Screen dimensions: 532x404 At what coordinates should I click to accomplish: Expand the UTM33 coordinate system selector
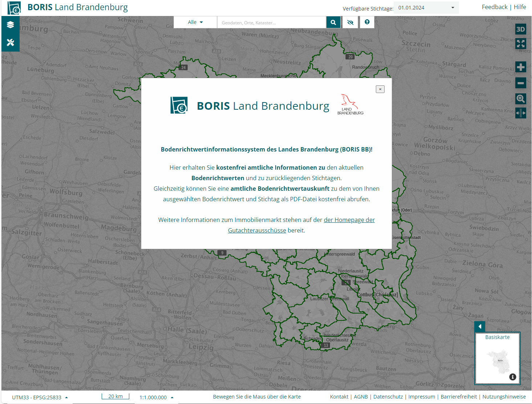point(40,397)
